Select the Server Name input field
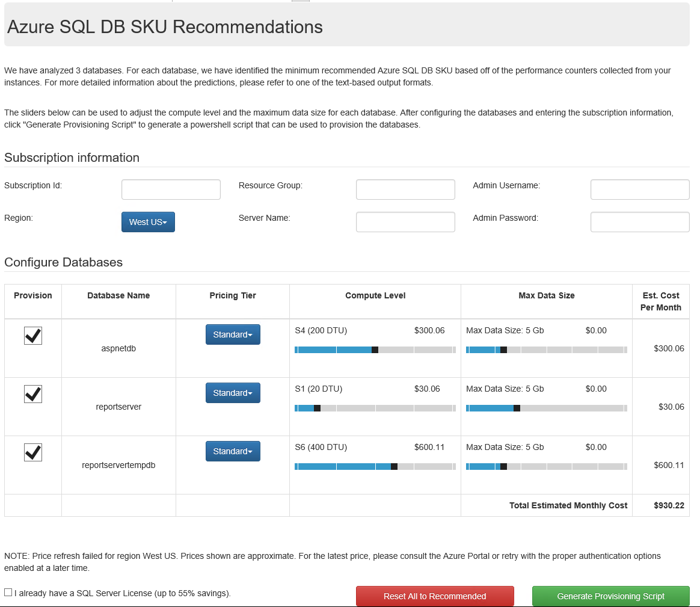 405,222
